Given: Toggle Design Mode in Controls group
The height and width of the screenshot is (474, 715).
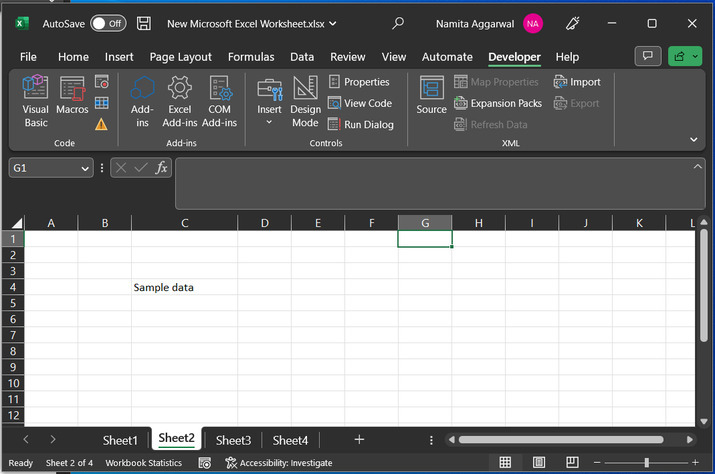Looking at the screenshot, I should pos(305,102).
